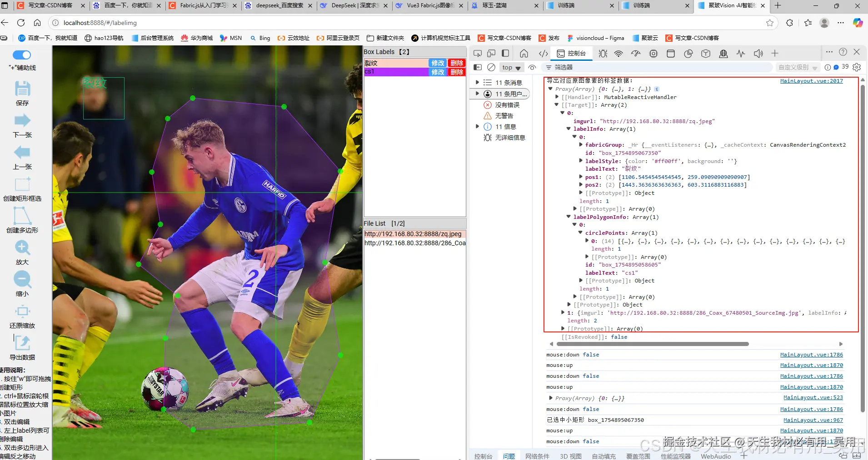The height and width of the screenshot is (460, 868).
Task: Expand the [[Handler]] MutableReactiveHandler node
Action: pyautogui.click(x=557, y=97)
